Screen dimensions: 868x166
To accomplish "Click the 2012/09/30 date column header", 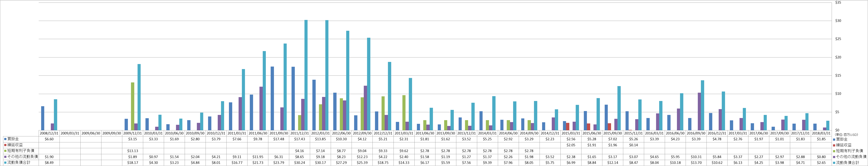I will coord(362,133).
